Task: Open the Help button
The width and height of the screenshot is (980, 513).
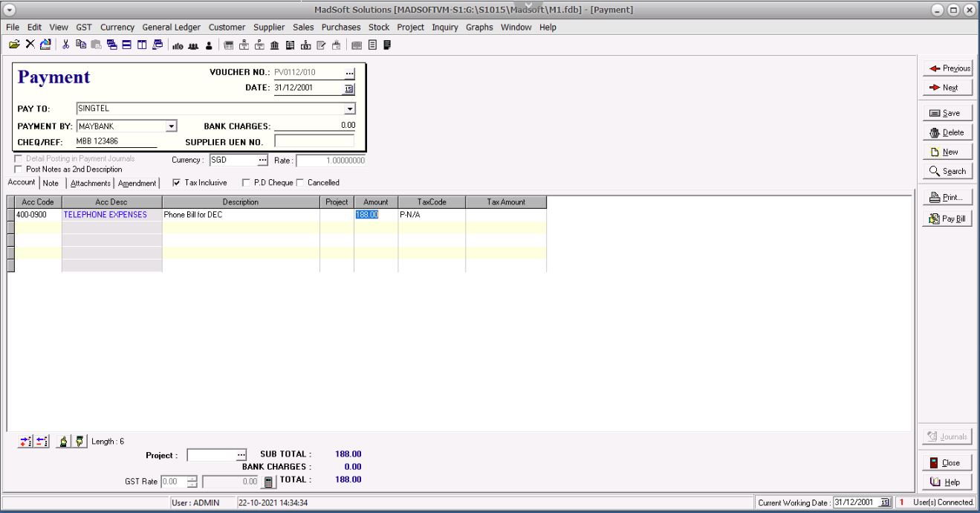Action: [x=947, y=483]
